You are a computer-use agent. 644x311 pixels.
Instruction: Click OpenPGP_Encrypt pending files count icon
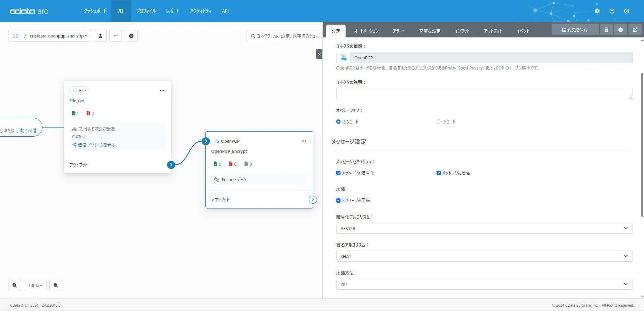click(246, 164)
